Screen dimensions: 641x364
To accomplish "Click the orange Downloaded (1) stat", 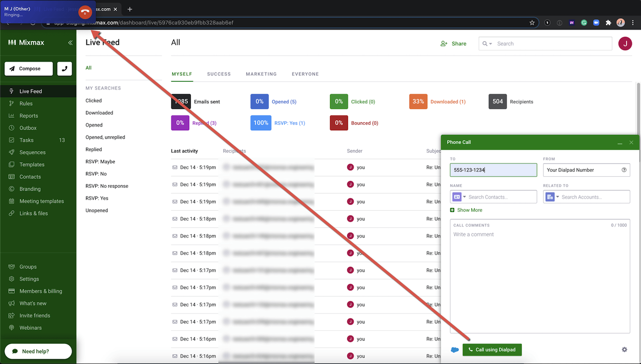I will (437, 101).
